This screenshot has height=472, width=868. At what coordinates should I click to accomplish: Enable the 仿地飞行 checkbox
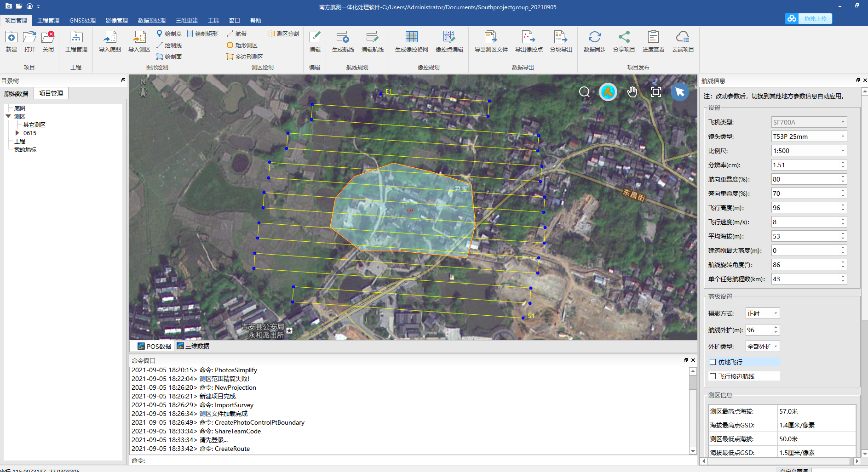point(713,362)
